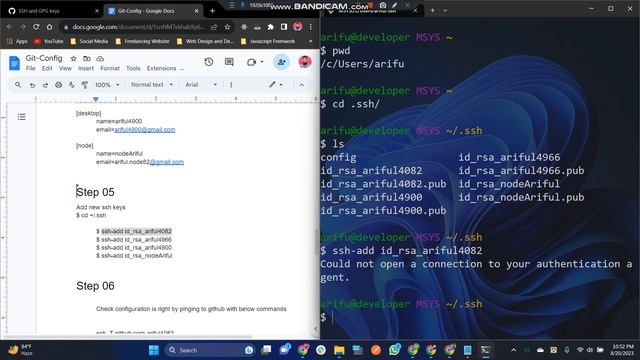Open Google Docs home icon

[x=14, y=63]
